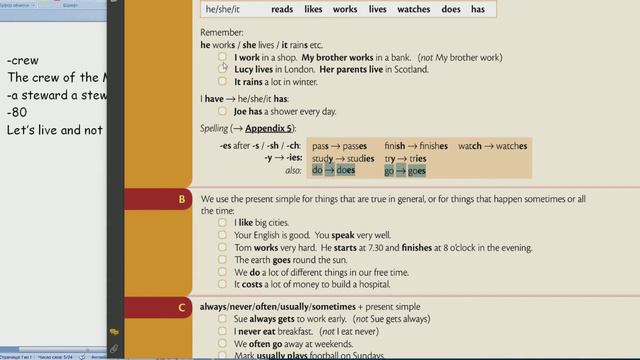Click the page count in the Word status bar
Viewport: 640px width, 360px height.
click(16, 357)
